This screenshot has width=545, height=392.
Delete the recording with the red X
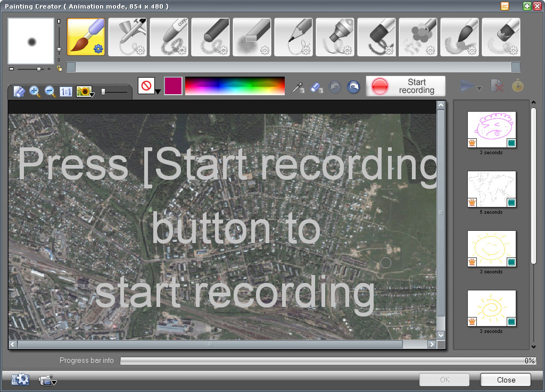[x=497, y=86]
